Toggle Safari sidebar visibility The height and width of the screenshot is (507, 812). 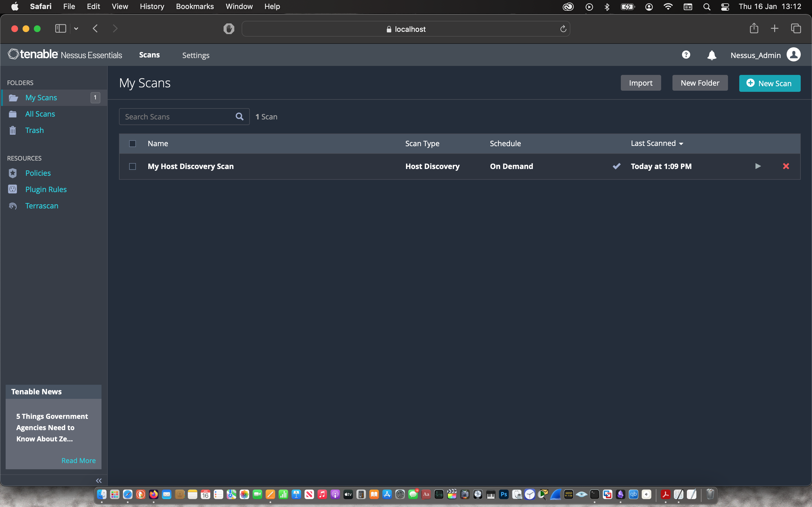point(60,29)
